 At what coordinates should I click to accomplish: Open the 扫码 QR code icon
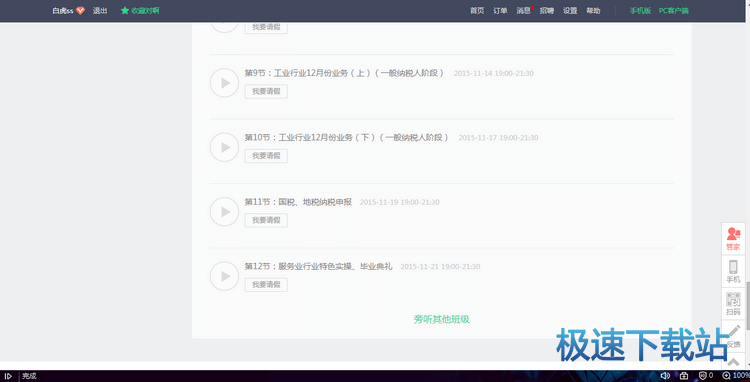coord(733,304)
